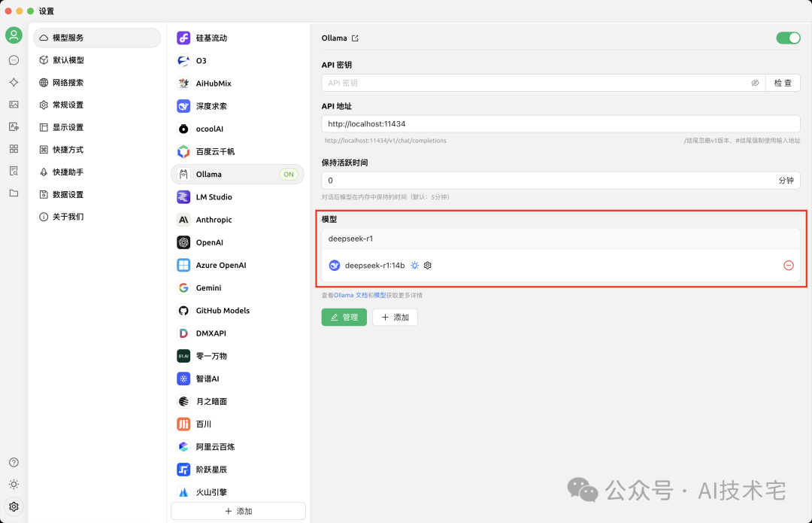Select the 硅基流动 provider
Screen dimensions: 812x523
coord(238,38)
